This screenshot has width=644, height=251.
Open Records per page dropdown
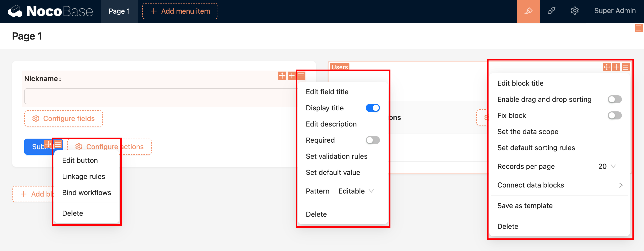tap(607, 166)
